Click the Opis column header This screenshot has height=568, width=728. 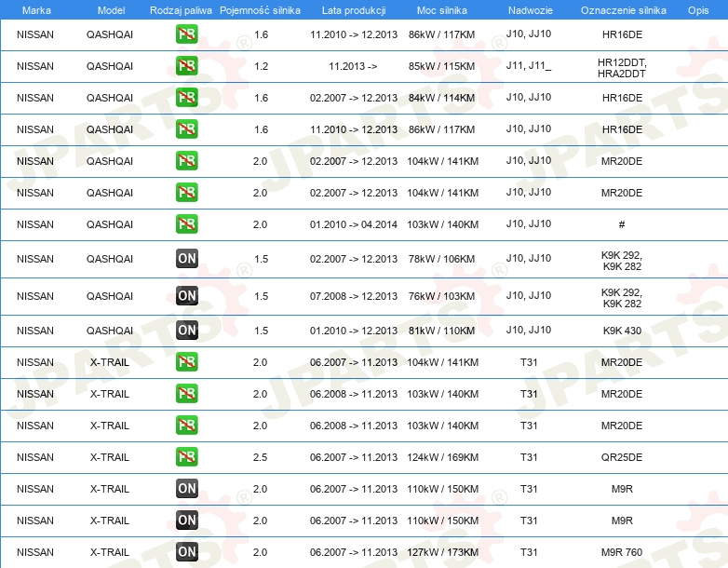coord(698,10)
